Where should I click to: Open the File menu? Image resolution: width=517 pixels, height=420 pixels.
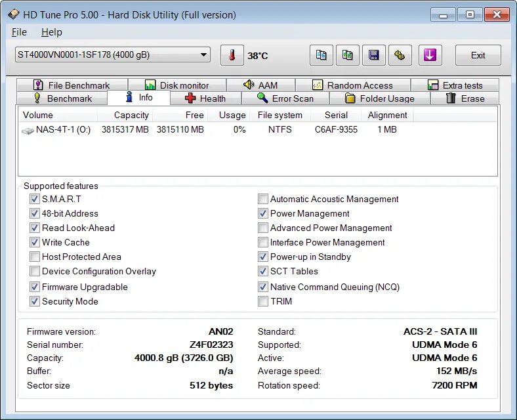click(x=19, y=32)
